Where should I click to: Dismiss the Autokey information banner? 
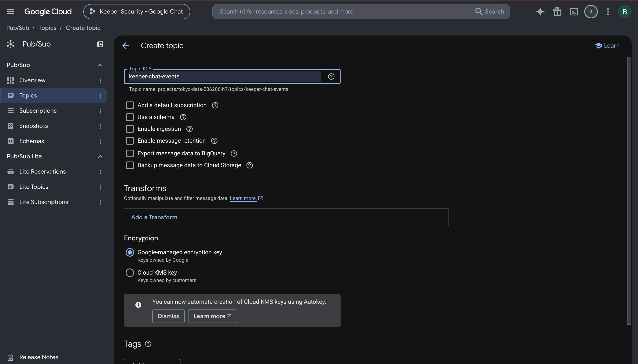coord(168,316)
